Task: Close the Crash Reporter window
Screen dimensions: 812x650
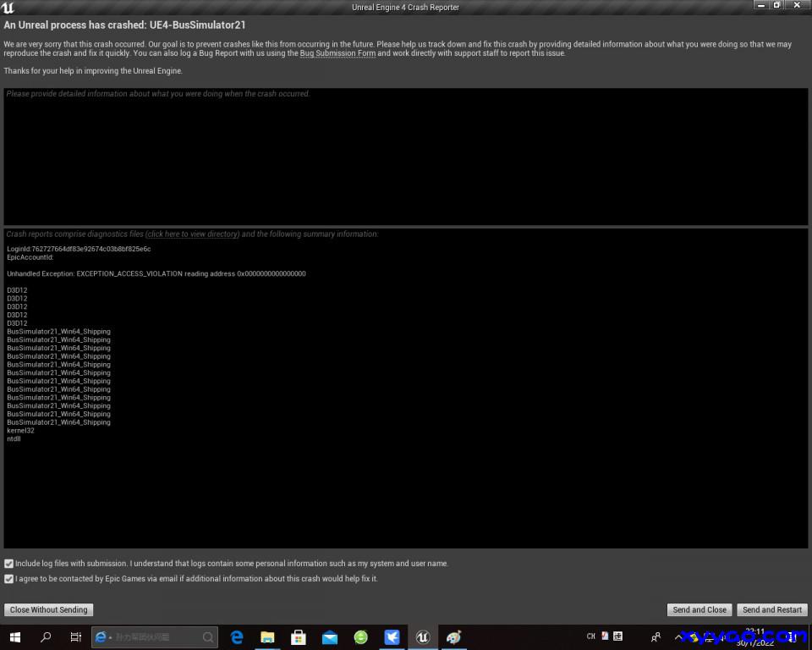Action: point(797,6)
